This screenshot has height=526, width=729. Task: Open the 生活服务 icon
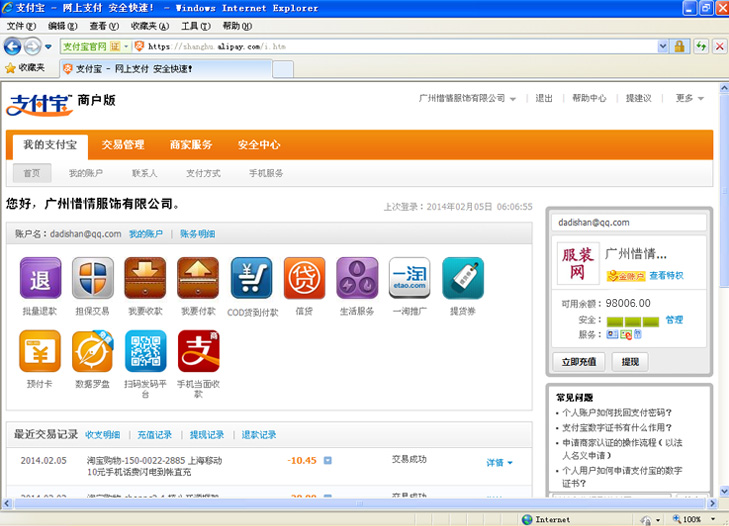[x=357, y=278]
